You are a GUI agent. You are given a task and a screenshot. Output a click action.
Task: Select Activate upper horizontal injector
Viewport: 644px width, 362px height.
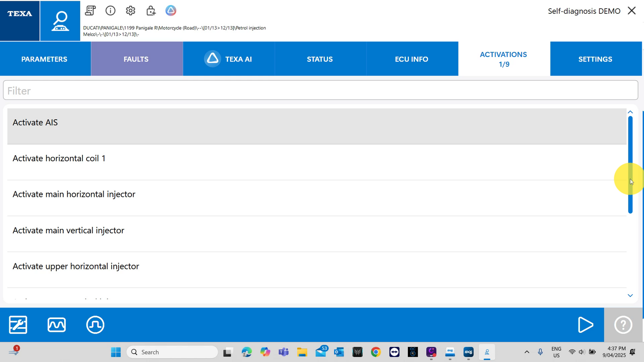click(x=317, y=270)
